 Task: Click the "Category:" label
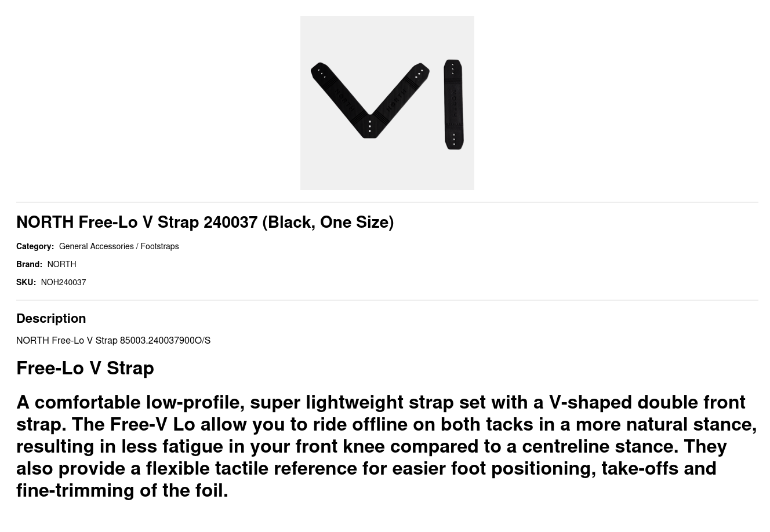[35, 246]
